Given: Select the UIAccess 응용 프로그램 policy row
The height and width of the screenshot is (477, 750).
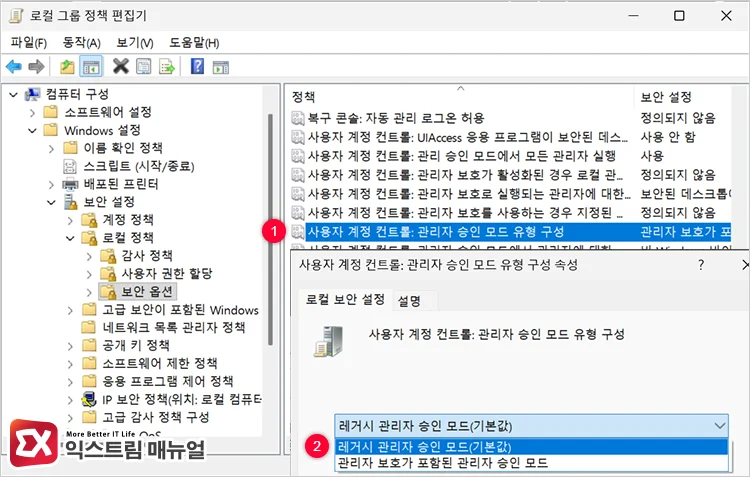Looking at the screenshot, I should coord(467,137).
